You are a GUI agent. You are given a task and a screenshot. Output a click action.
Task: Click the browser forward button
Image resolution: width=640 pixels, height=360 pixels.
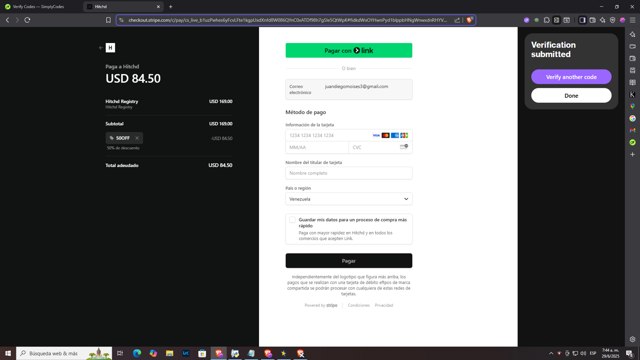pos(17,20)
